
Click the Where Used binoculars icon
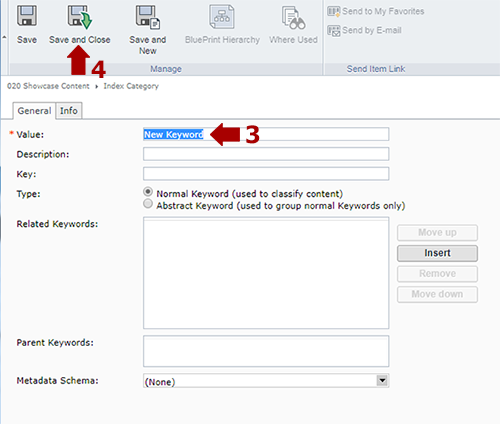[x=293, y=17]
